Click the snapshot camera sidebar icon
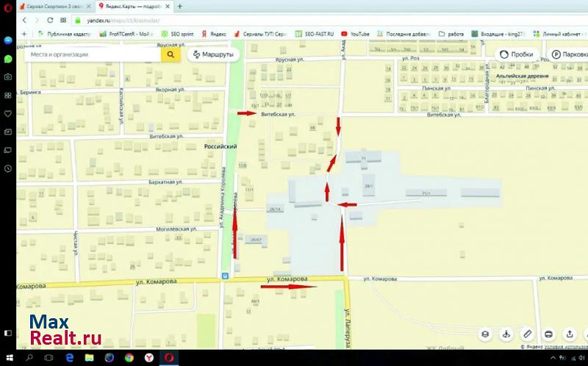The image size is (588, 366). [8, 76]
